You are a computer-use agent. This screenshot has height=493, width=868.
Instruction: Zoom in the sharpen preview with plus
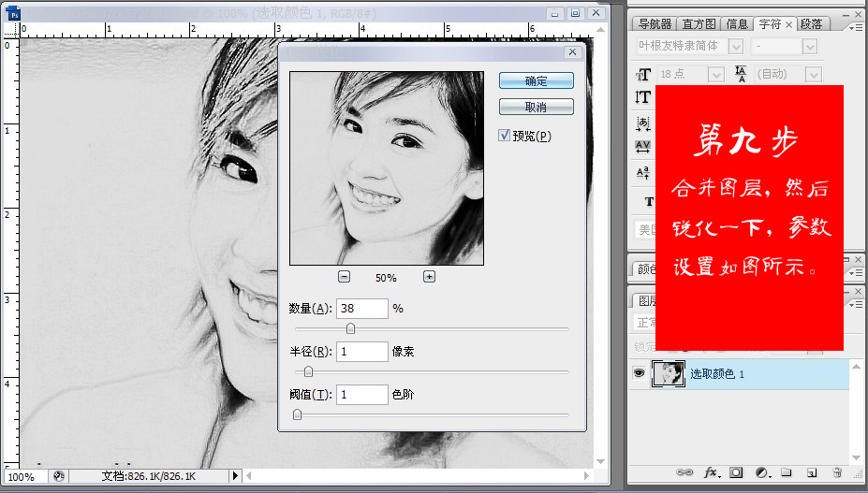(429, 276)
